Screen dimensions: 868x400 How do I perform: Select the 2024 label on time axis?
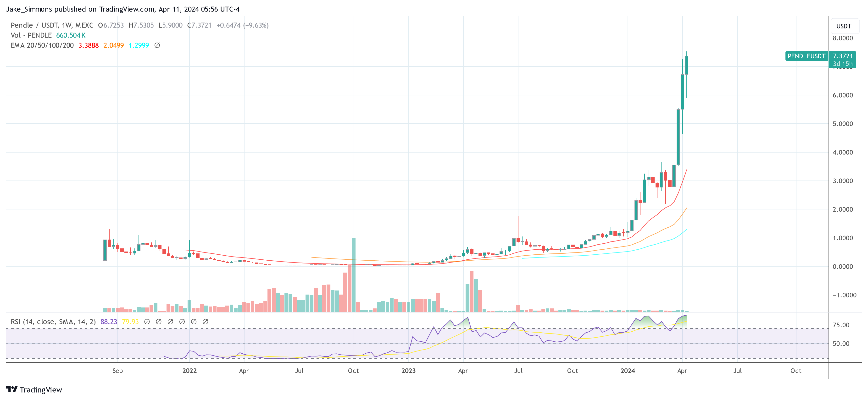[x=627, y=371]
